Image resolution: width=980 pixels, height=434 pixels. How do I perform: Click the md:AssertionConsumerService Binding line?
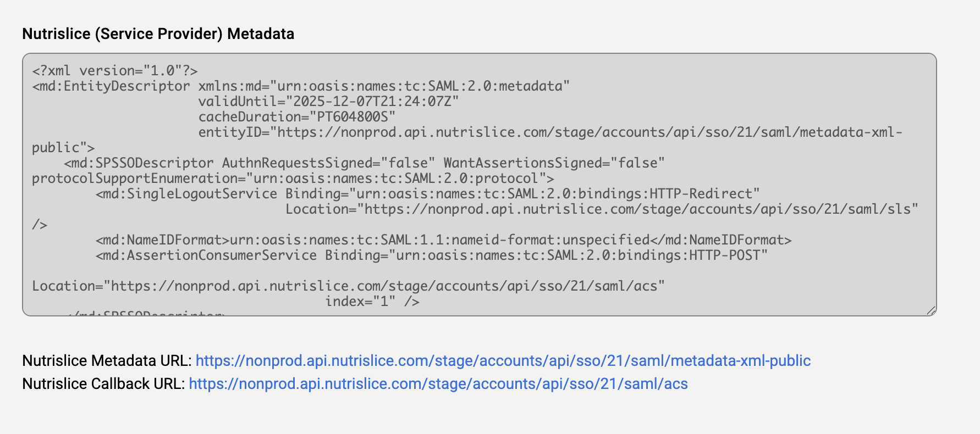point(431,255)
